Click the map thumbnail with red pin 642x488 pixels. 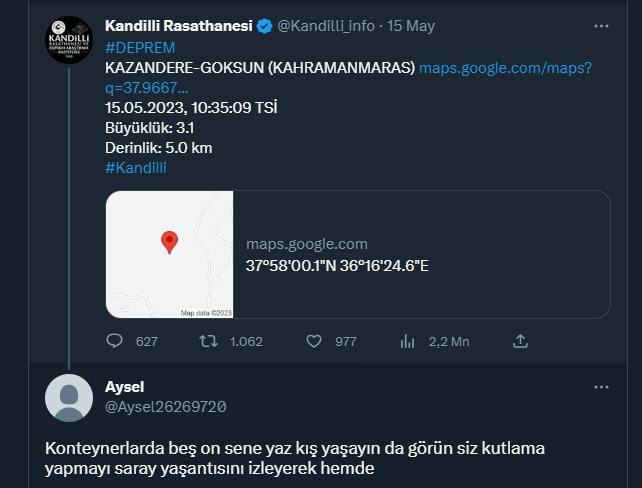(170, 254)
